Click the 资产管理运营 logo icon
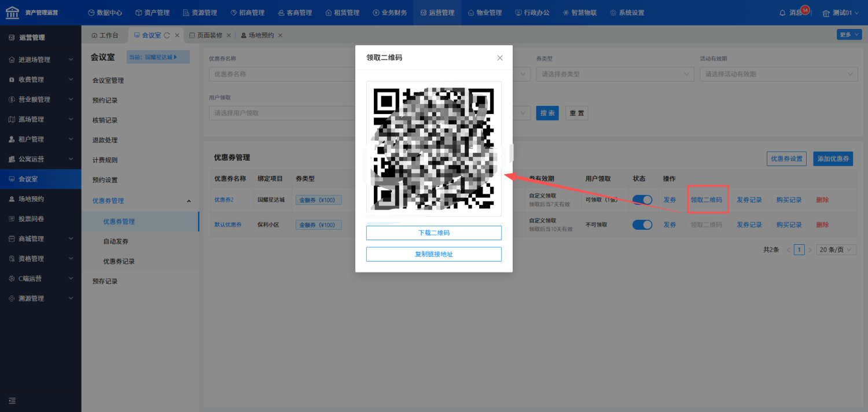868x412 pixels. [x=12, y=12]
